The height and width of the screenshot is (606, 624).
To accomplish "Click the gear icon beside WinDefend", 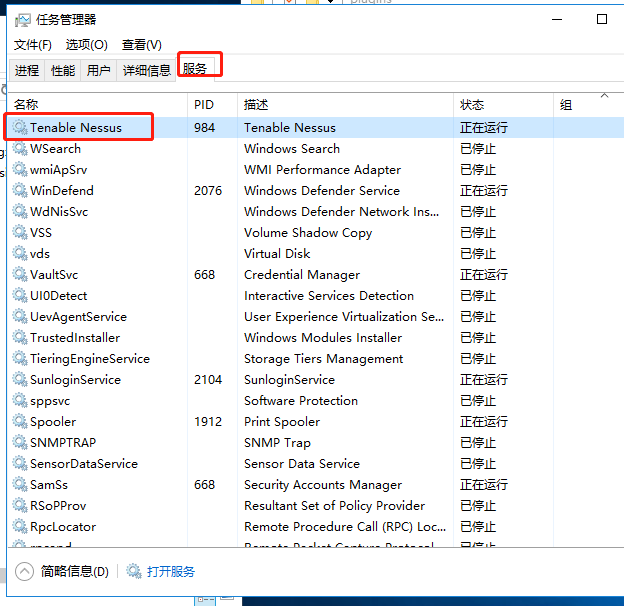I will tap(20, 190).
